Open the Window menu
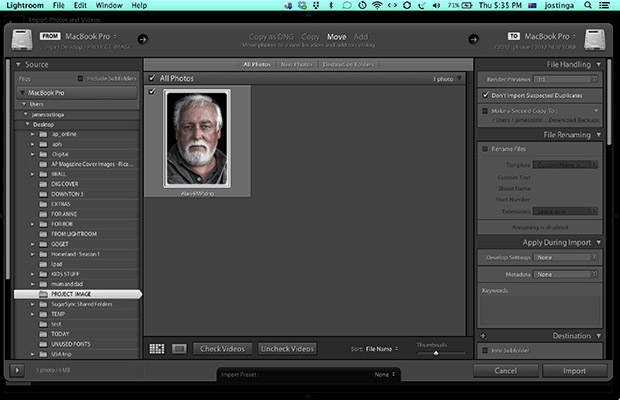The width and height of the screenshot is (620, 400). point(109,5)
